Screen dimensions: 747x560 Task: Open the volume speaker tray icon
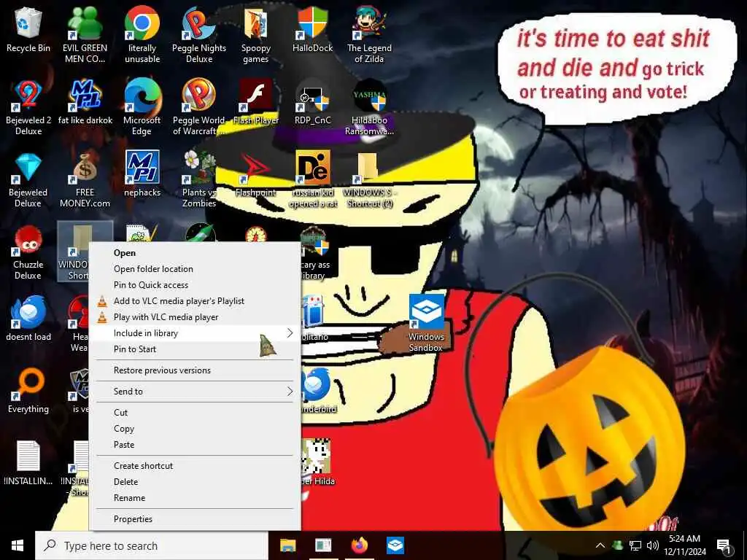[653, 545]
